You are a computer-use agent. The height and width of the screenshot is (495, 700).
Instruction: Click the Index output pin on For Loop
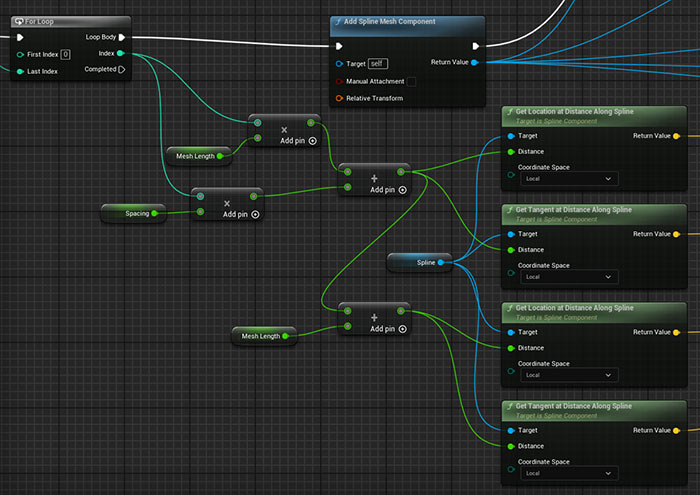point(120,53)
